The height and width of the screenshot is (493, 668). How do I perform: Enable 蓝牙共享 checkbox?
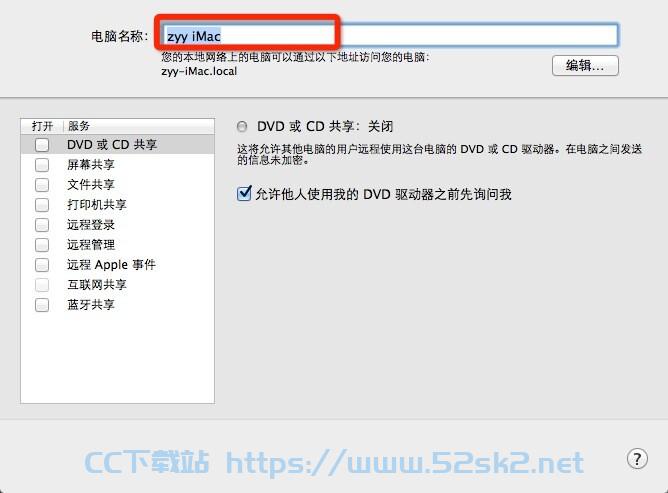(42, 305)
